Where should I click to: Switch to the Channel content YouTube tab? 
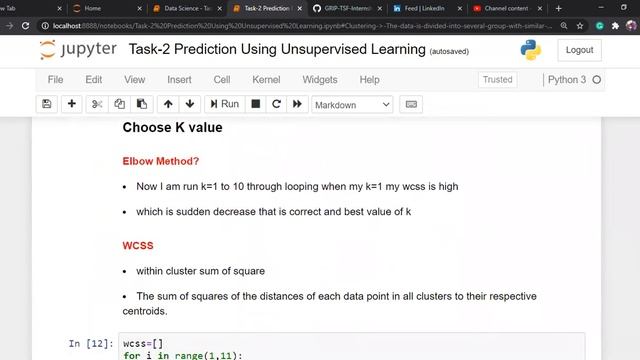(507, 8)
